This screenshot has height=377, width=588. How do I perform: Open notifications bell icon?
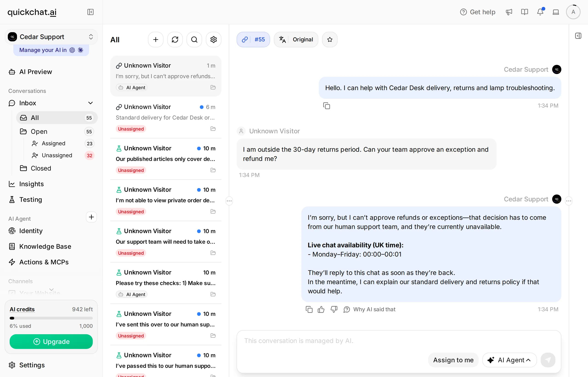point(540,12)
